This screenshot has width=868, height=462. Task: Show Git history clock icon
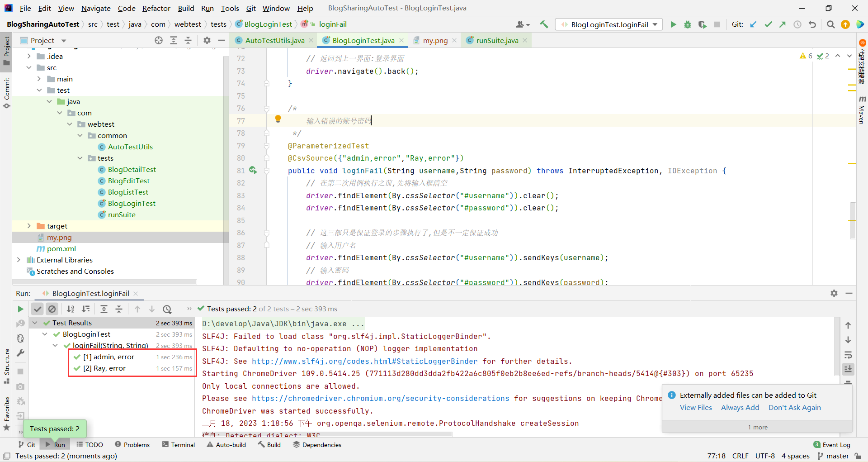point(797,24)
